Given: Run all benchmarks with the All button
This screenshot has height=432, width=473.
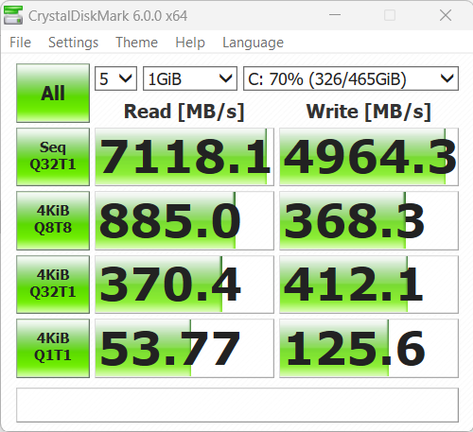Looking at the screenshot, I should pos(53,93).
